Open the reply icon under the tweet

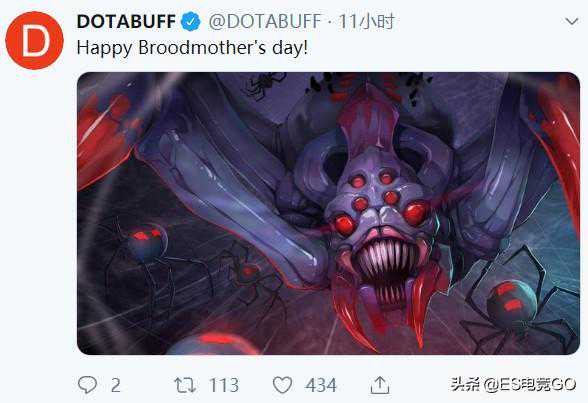click(x=87, y=385)
